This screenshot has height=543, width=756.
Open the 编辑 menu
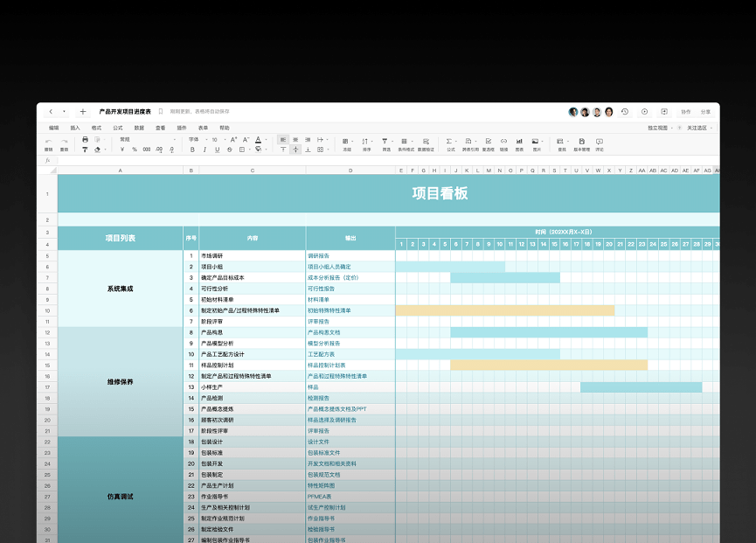(53, 128)
